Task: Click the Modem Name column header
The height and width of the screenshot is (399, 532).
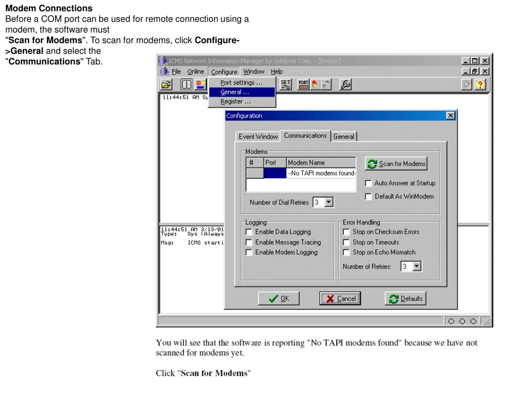Action: coord(321,163)
